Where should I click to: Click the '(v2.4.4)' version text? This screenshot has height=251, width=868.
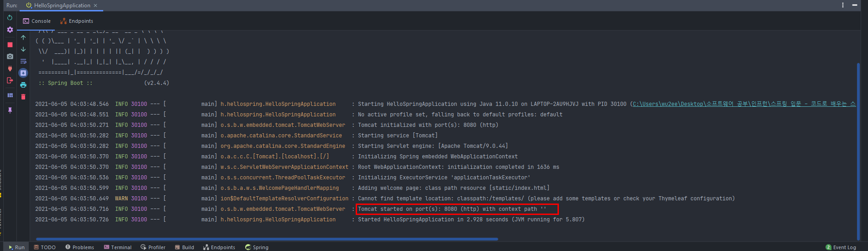157,83
